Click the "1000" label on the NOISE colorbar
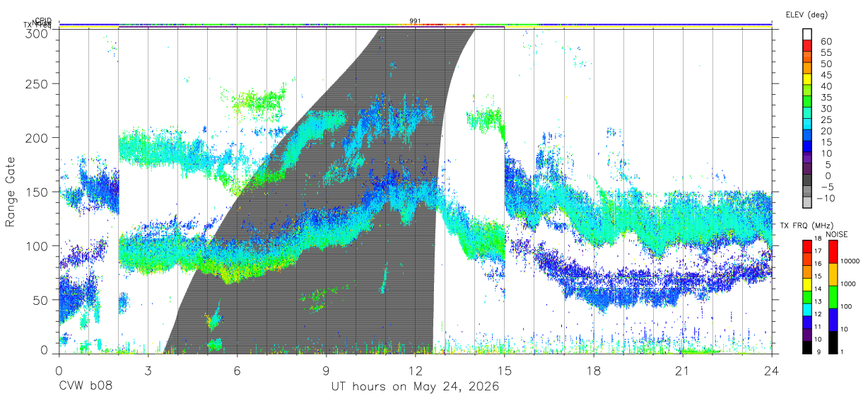The width and height of the screenshot is (868, 401). (848, 284)
